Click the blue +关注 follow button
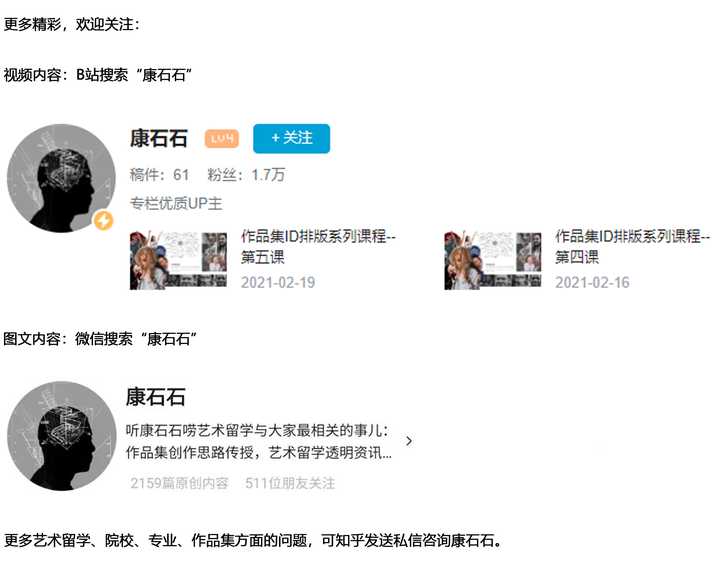The image size is (720, 567). [291, 138]
